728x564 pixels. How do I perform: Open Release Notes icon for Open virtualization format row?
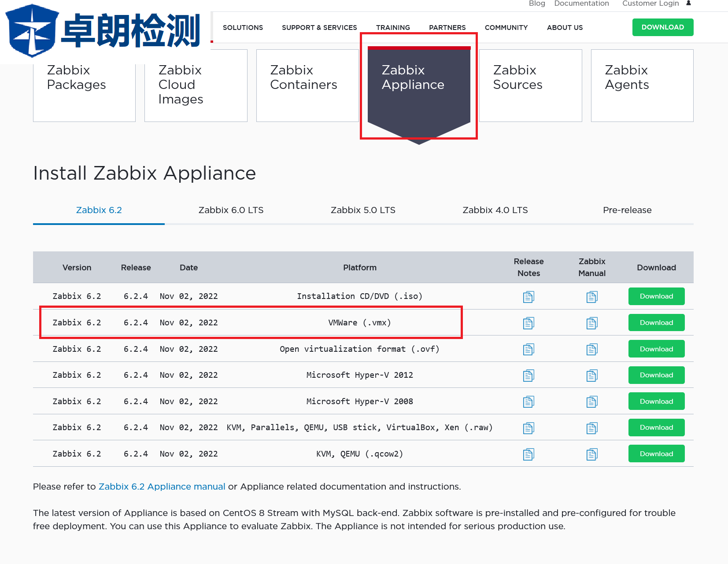(x=528, y=349)
